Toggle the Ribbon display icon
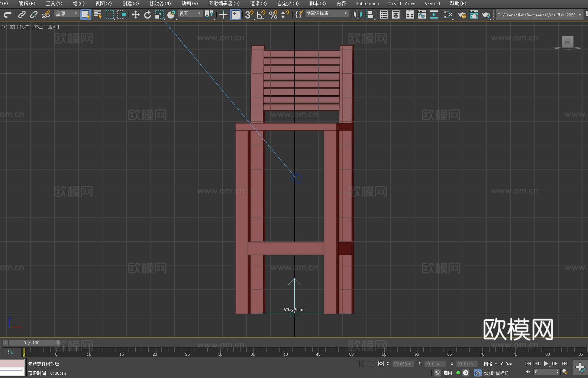Image resolution: width=588 pixels, height=378 pixels. [x=410, y=14]
